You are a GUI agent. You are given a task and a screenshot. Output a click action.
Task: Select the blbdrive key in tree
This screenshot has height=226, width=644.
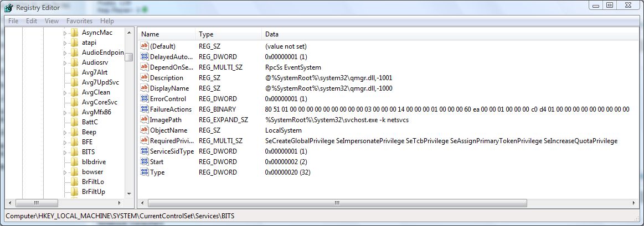94,161
